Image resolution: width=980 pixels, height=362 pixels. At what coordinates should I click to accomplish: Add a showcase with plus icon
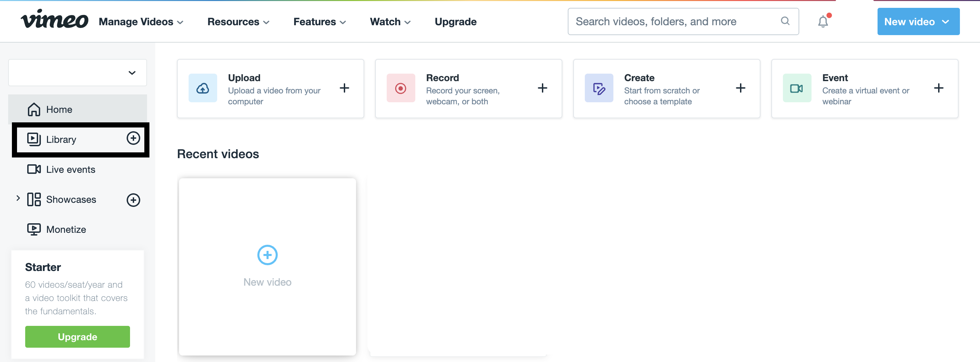(x=133, y=200)
